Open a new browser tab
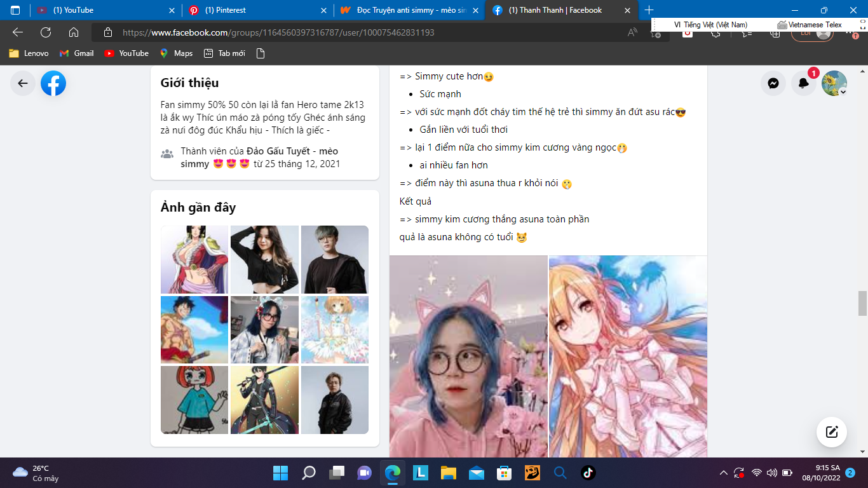868x488 pixels. point(649,10)
